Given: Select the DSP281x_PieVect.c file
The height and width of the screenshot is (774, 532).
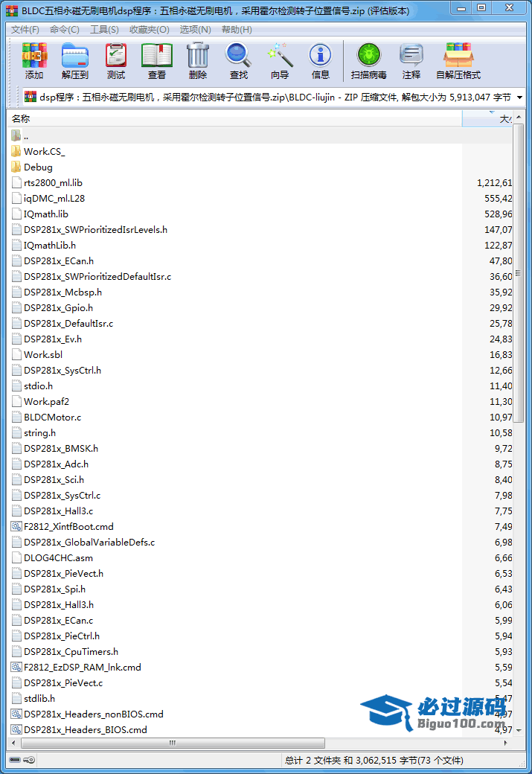Looking at the screenshot, I should [x=63, y=682].
